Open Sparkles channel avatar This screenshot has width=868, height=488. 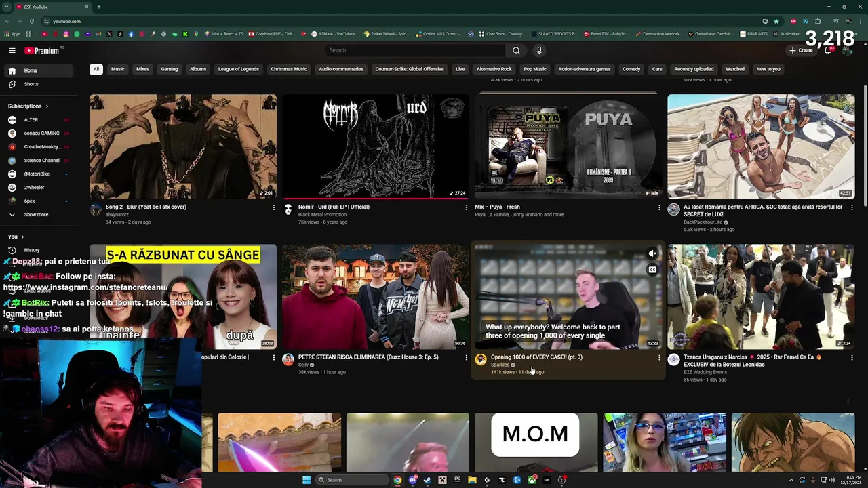click(481, 359)
